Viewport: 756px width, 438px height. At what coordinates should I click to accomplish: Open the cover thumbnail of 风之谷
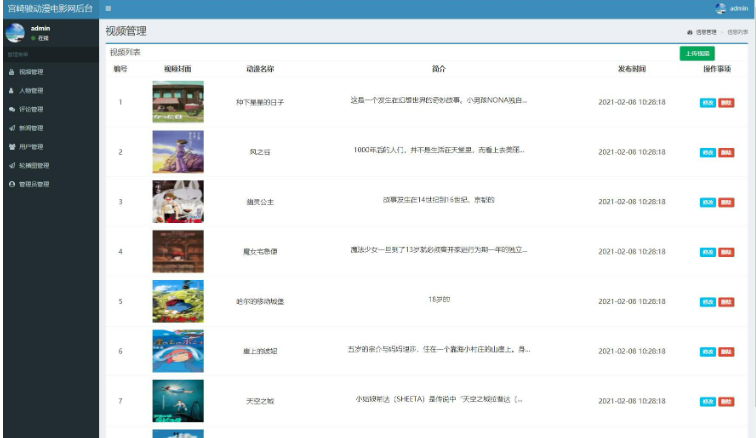(x=178, y=152)
